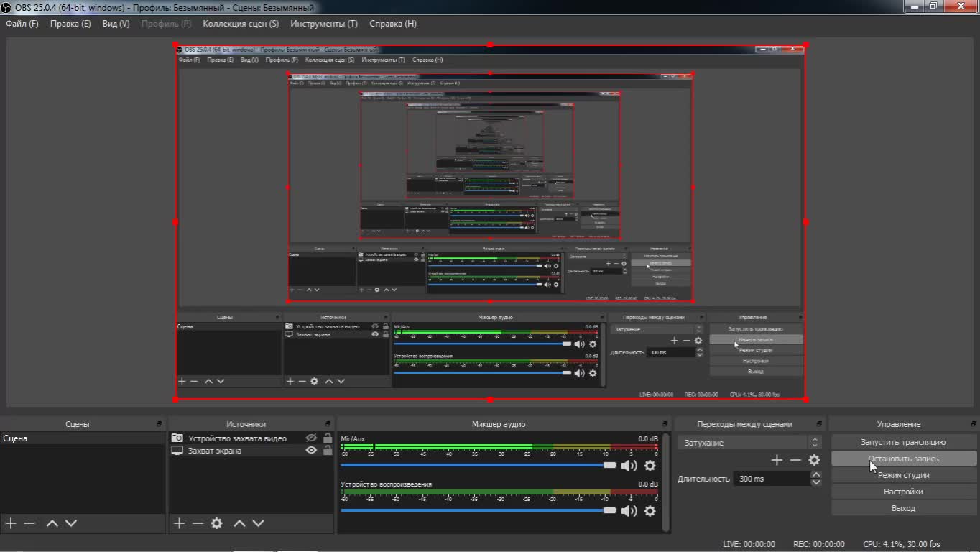The height and width of the screenshot is (552, 980).
Task: Move scene down with arrow icon
Action: [71, 523]
